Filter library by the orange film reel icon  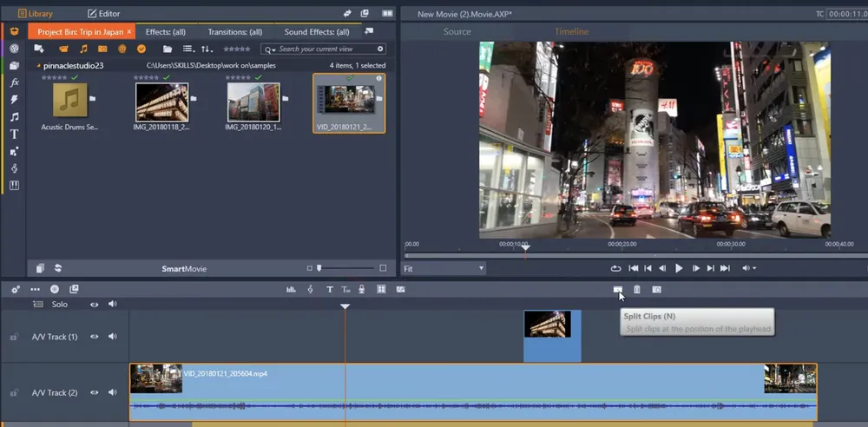(122, 49)
